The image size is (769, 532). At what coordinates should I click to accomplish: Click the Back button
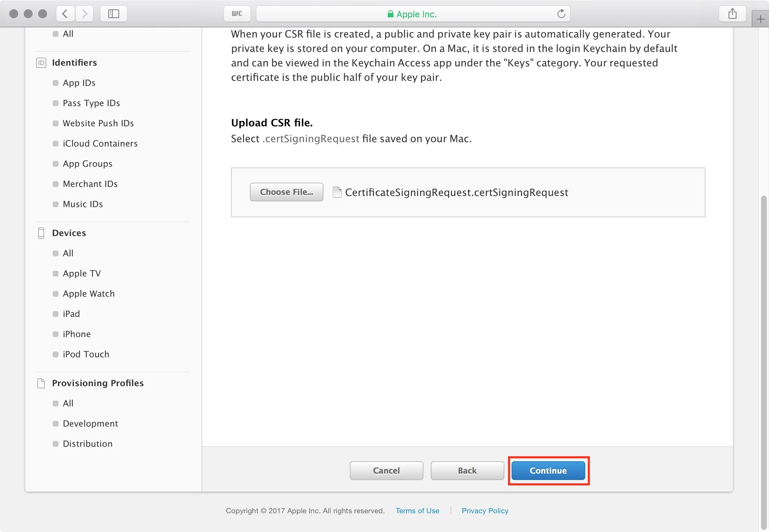click(x=467, y=471)
